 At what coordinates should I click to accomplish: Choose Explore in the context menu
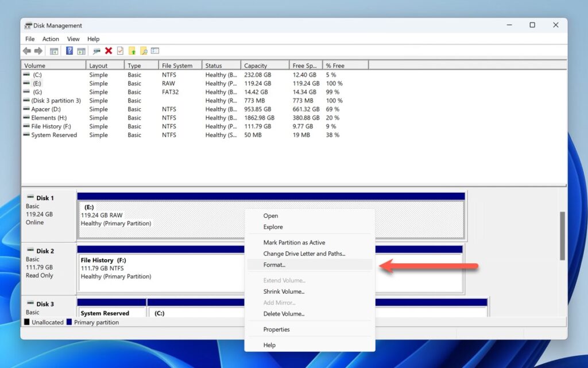click(x=273, y=227)
